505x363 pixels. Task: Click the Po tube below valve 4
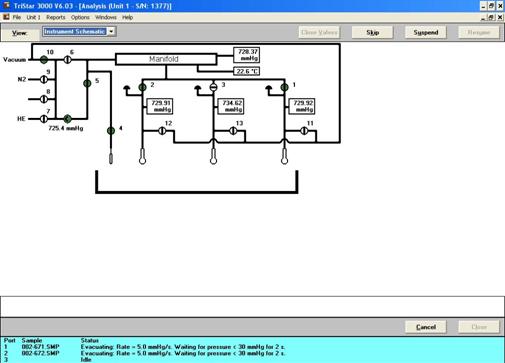point(111,158)
